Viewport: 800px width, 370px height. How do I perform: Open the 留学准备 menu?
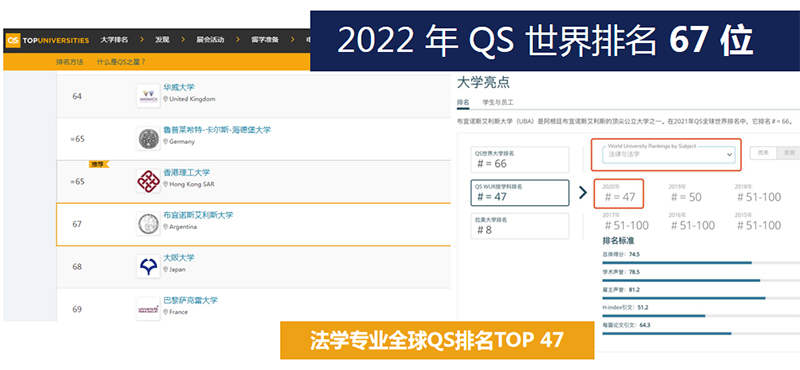coord(265,40)
